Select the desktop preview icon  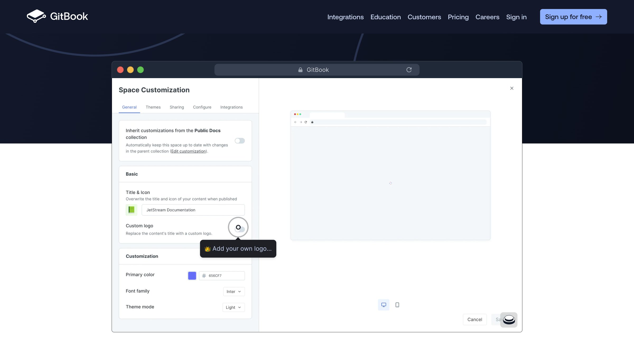point(384,305)
